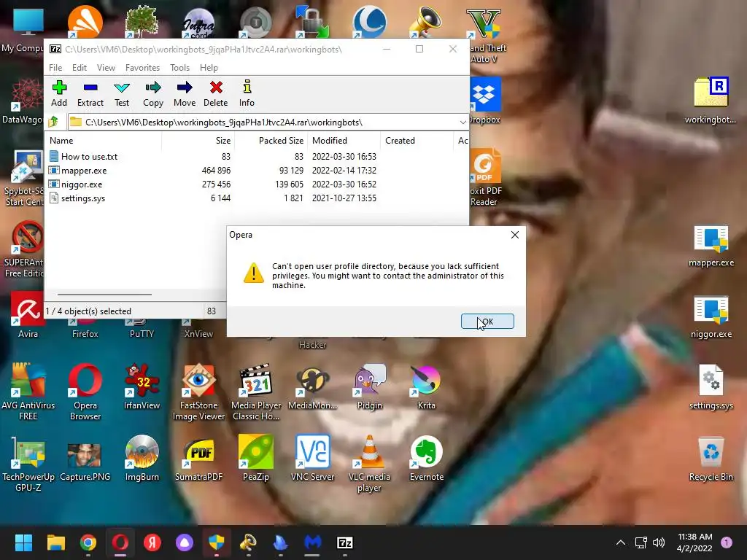Click the taskbar volume speaker icon
Screen dimensions: 747x560
[659, 542]
